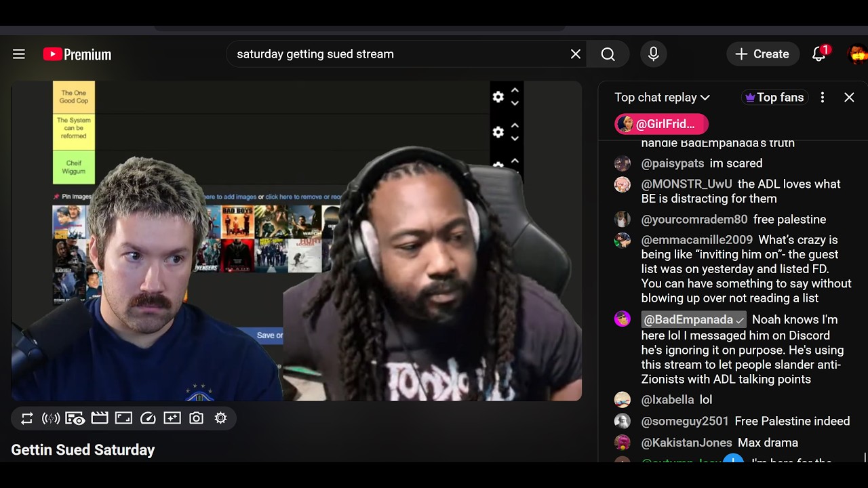The width and height of the screenshot is (868, 488).
Task: Take a screenshot with the camera icon
Action: coord(197,419)
